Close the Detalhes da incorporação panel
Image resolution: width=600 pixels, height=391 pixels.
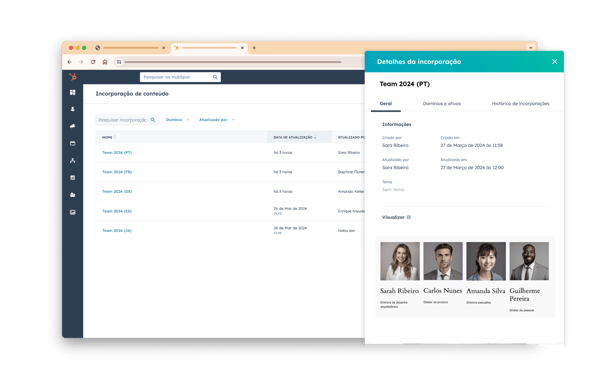click(554, 62)
